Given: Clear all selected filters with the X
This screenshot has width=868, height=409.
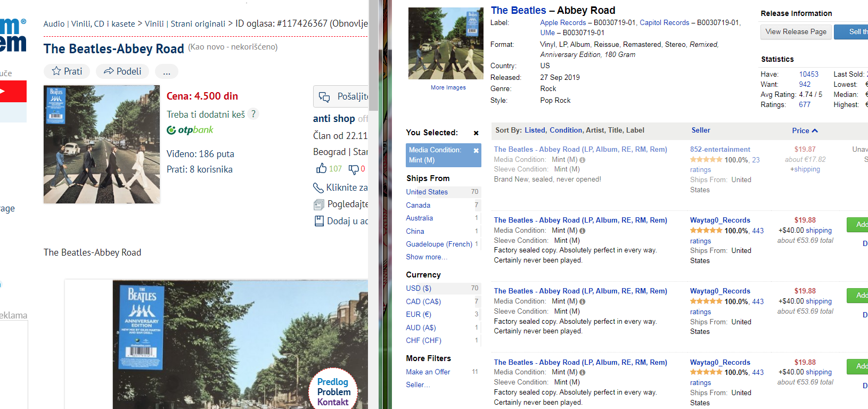Looking at the screenshot, I should [476, 133].
